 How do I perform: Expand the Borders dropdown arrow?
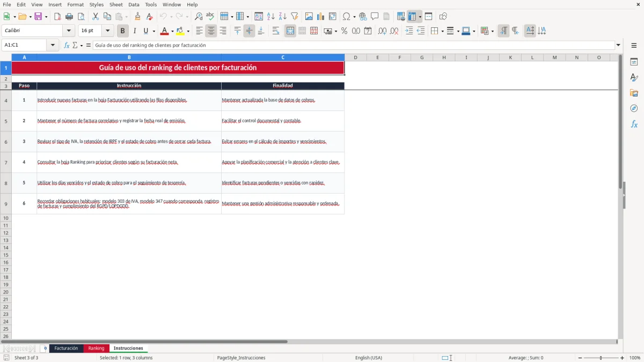coord(442,31)
